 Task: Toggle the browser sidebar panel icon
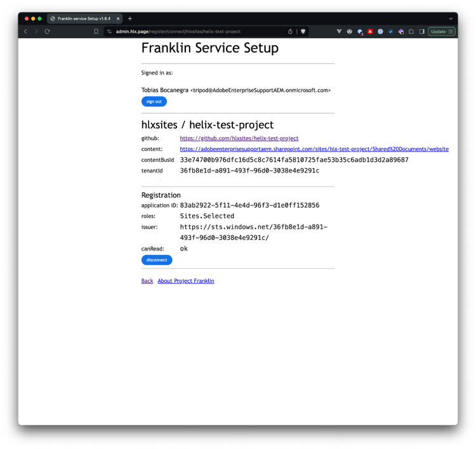click(421, 31)
